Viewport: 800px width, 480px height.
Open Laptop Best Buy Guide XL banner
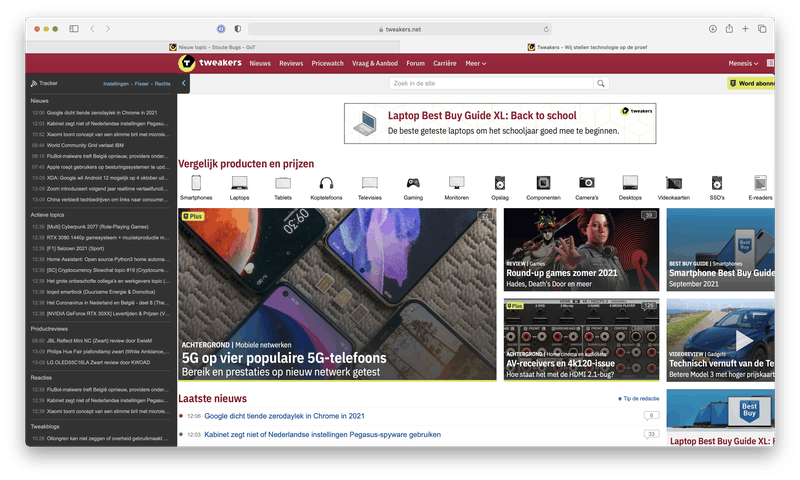[500, 123]
